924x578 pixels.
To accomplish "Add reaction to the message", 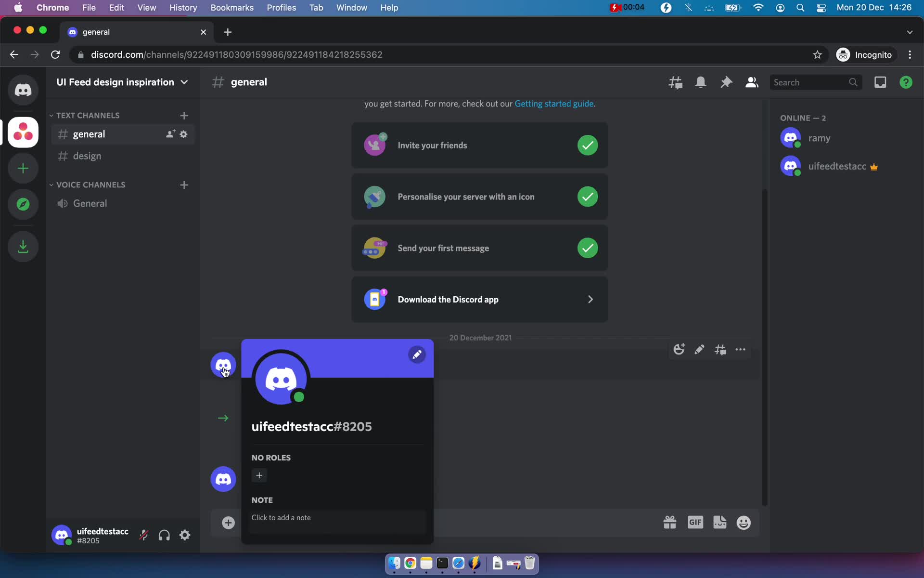I will coord(679,350).
